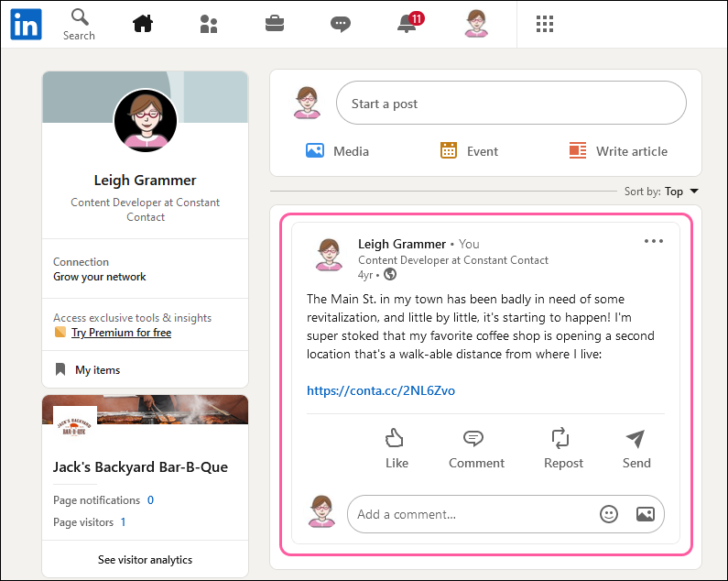Go to the Home house icon
Image resolution: width=728 pixels, height=581 pixels.
pos(143,23)
